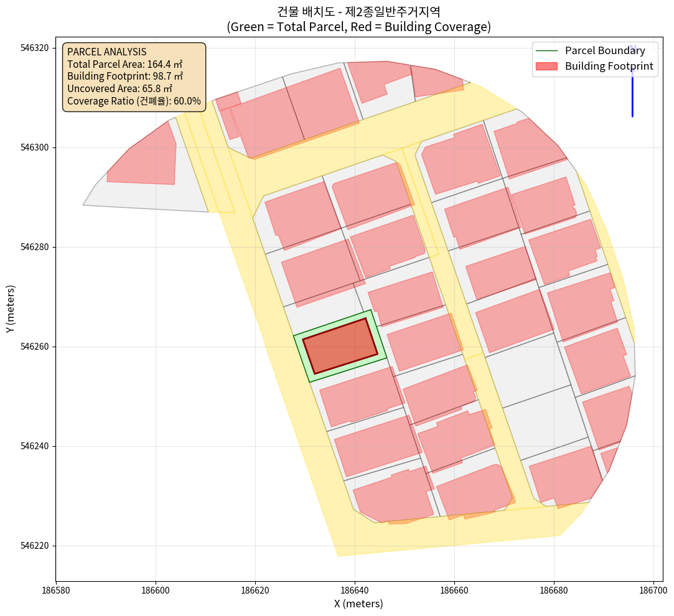Select the dark red highlighted building footprint

pos(340,346)
